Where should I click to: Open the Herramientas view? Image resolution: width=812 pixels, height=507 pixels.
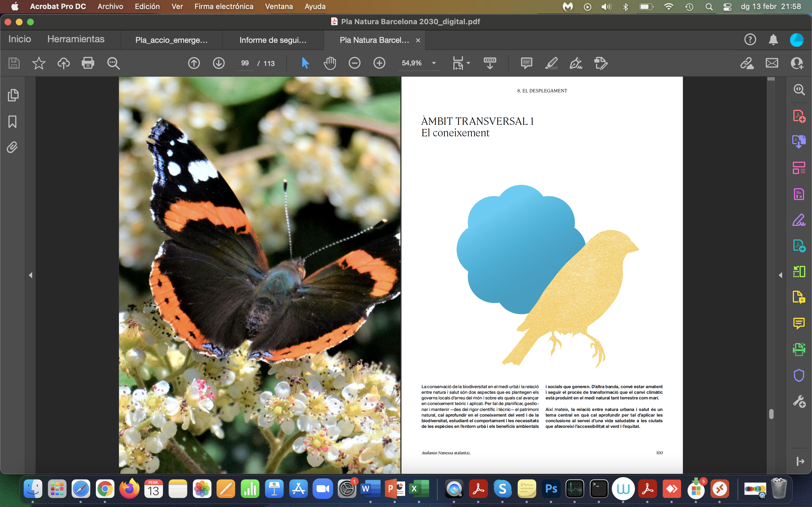tap(76, 39)
